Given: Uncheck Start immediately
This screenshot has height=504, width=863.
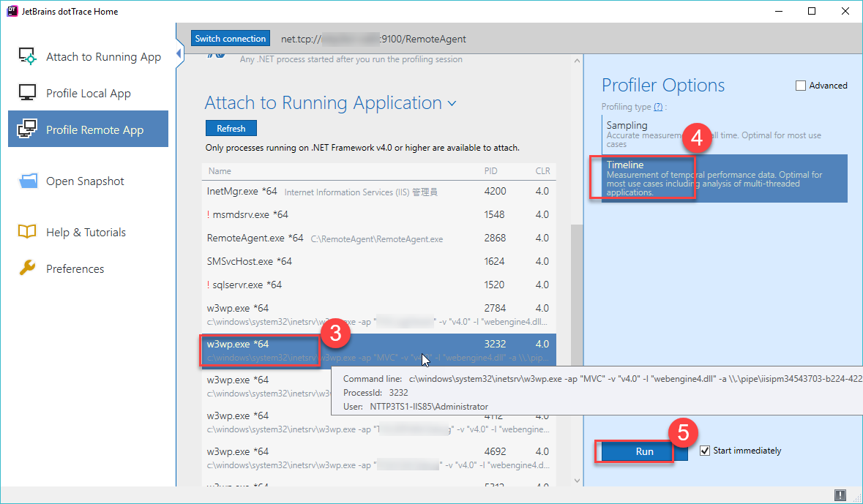Looking at the screenshot, I should 706,451.
